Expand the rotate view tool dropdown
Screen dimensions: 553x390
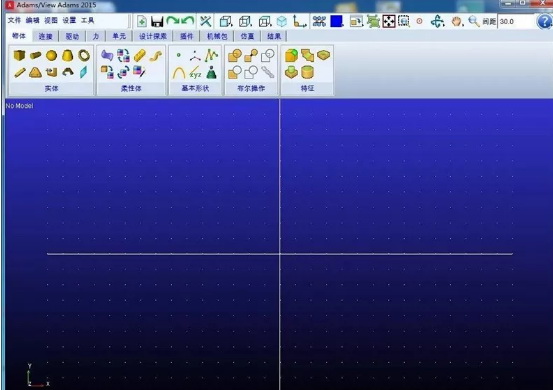[437, 22]
